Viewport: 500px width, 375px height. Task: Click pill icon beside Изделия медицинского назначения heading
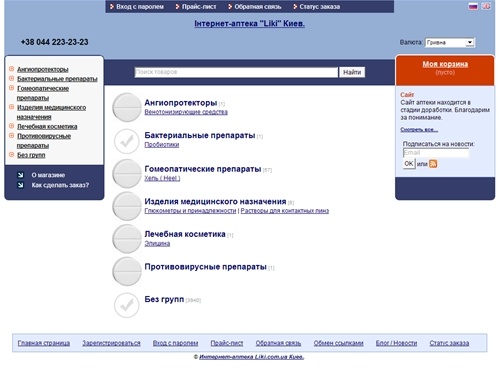[x=127, y=206]
